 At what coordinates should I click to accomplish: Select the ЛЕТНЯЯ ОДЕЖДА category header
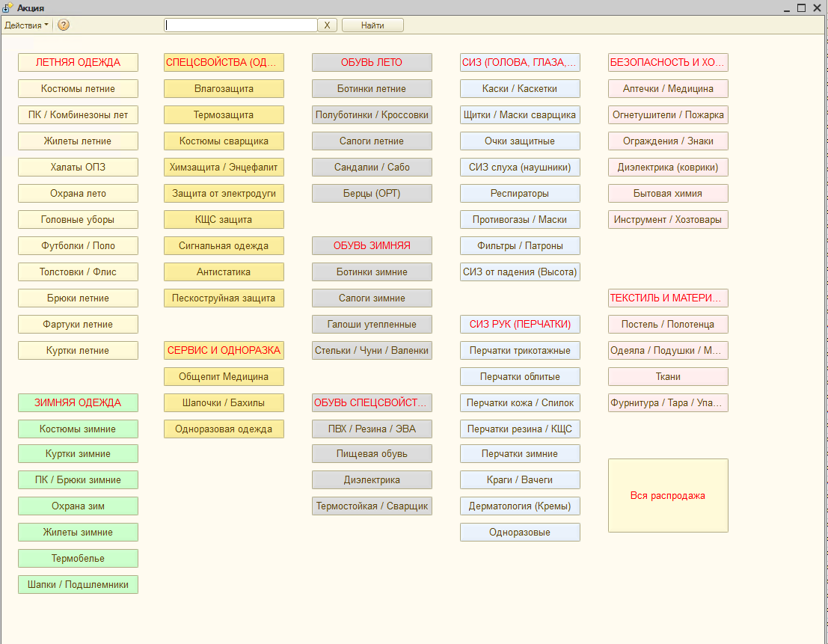[x=78, y=63]
